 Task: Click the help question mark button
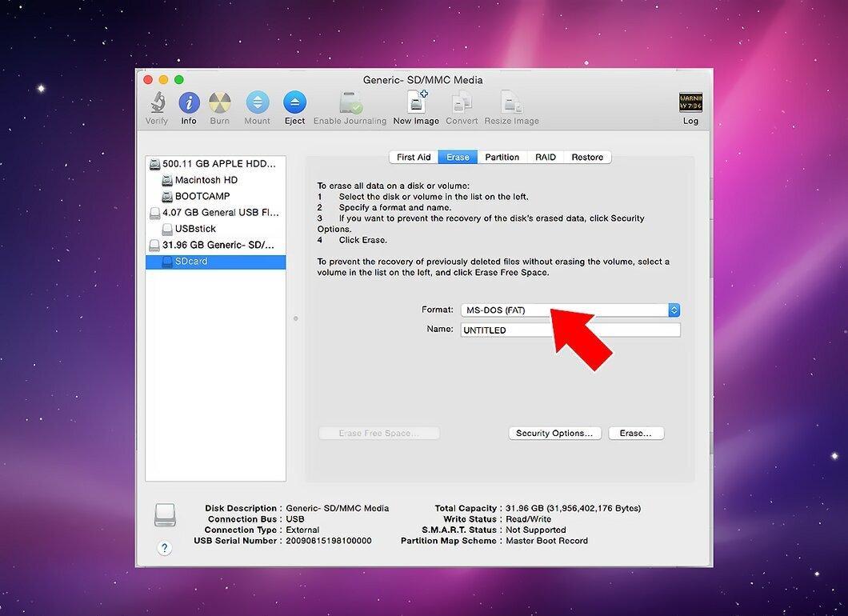click(x=165, y=547)
